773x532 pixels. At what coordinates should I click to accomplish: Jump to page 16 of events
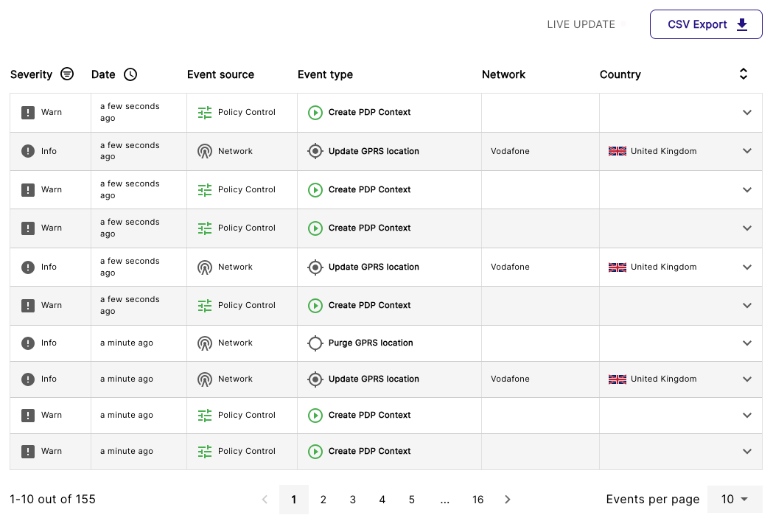pyautogui.click(x=478, y=500)
